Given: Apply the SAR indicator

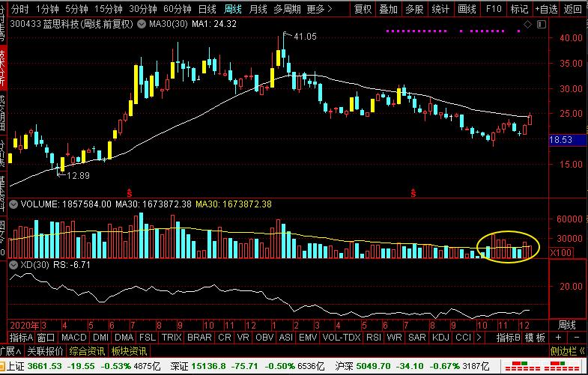Looking at the screenshot, I should 417,338.
